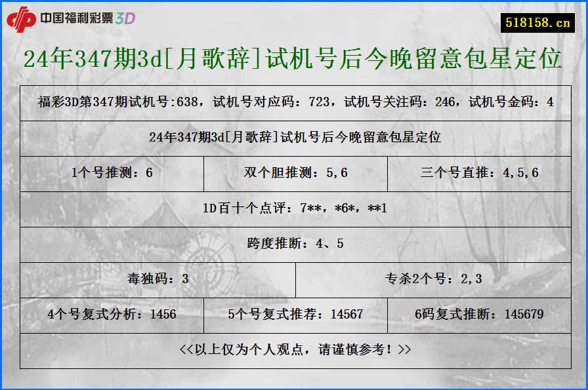Click the 专杀2个号: 2,3 cell
This screenshot has height=390, width=588.
click(436, 279)
